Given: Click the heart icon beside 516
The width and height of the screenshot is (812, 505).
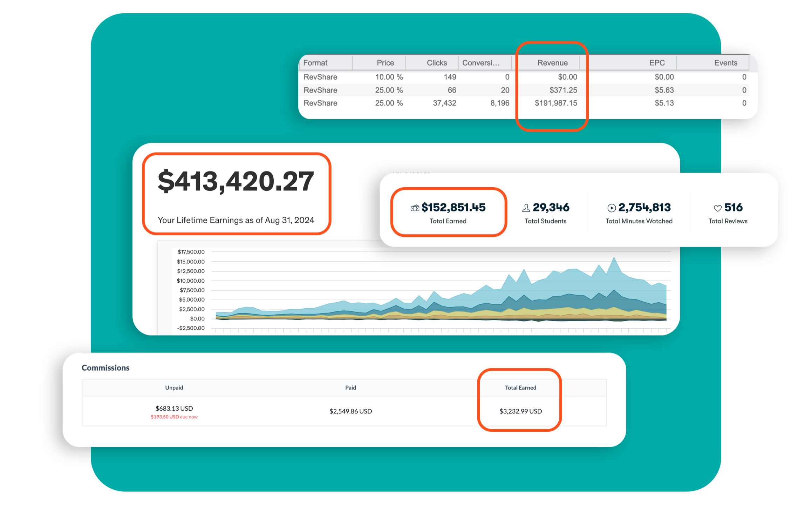Looking at the screenshot, I should [717, 208].
